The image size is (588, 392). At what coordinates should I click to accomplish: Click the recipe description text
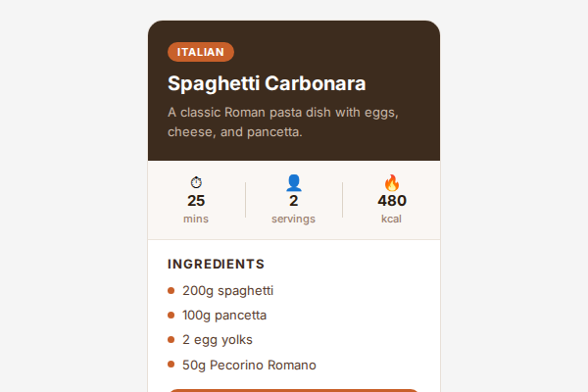(x=283, y=122)
